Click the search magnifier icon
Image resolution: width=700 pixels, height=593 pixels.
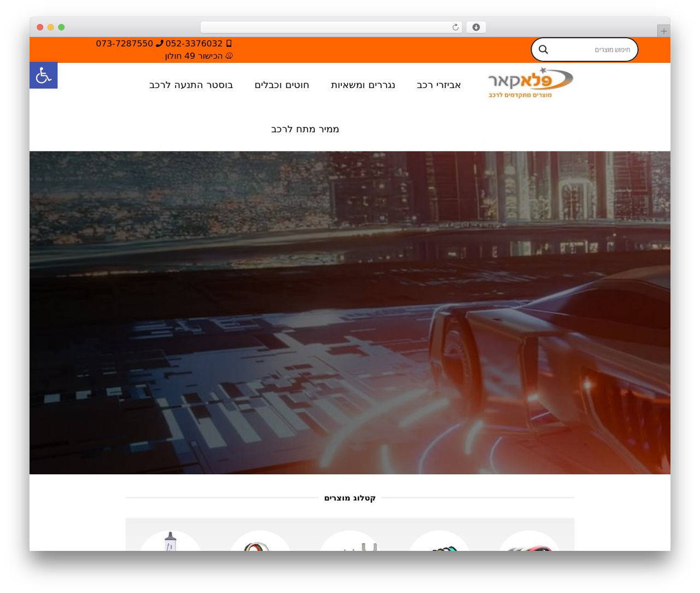[x=543, y=49]
